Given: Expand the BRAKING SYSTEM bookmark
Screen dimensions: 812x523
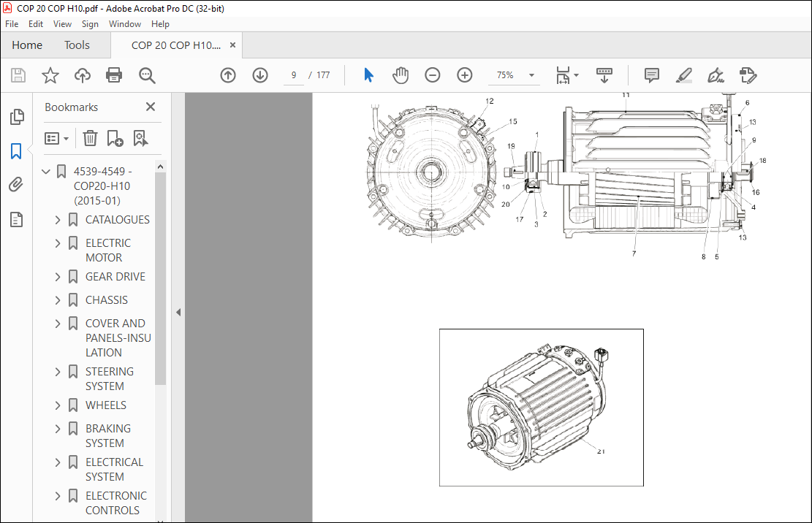Looking at the screenshot, I should coord(58,429).
